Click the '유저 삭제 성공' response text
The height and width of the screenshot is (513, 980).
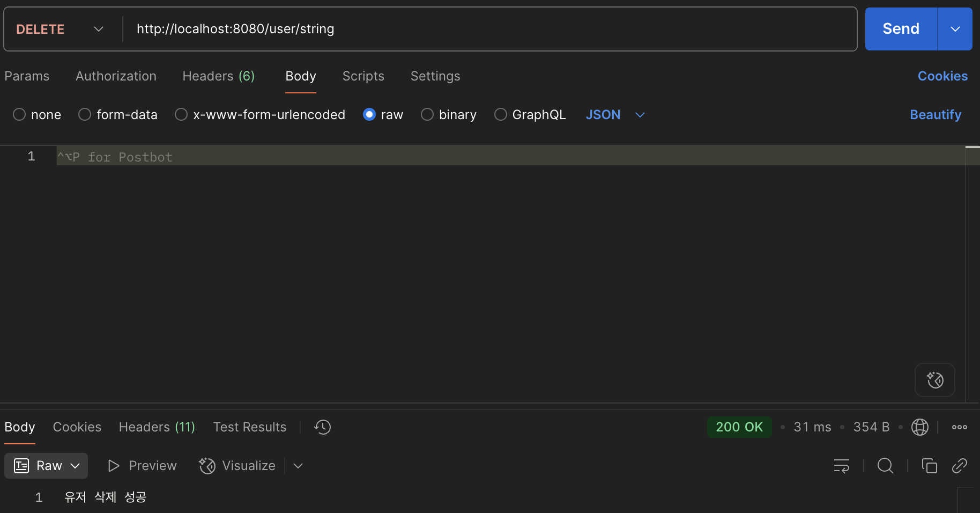[x=105, y=497]
